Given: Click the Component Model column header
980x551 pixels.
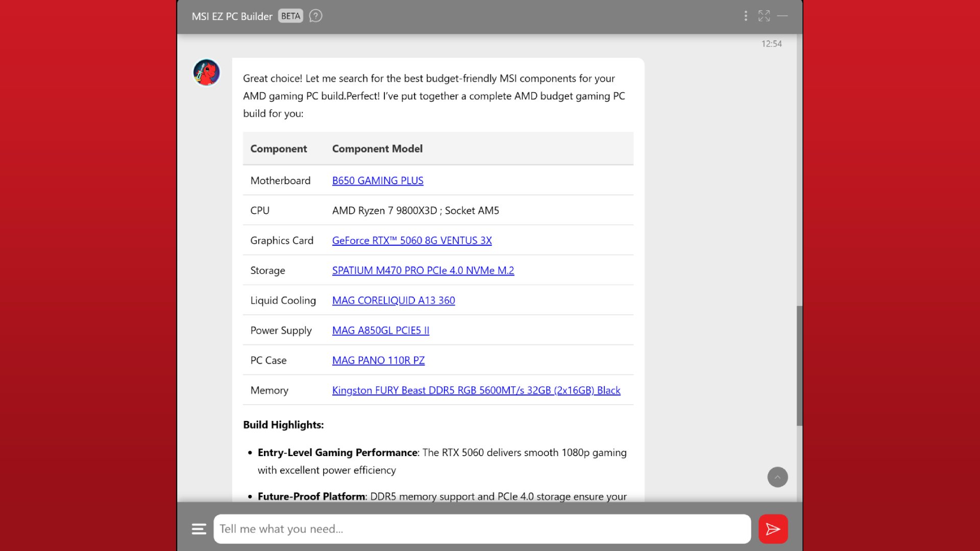Looking at the screenshot, I should point(377,149).
